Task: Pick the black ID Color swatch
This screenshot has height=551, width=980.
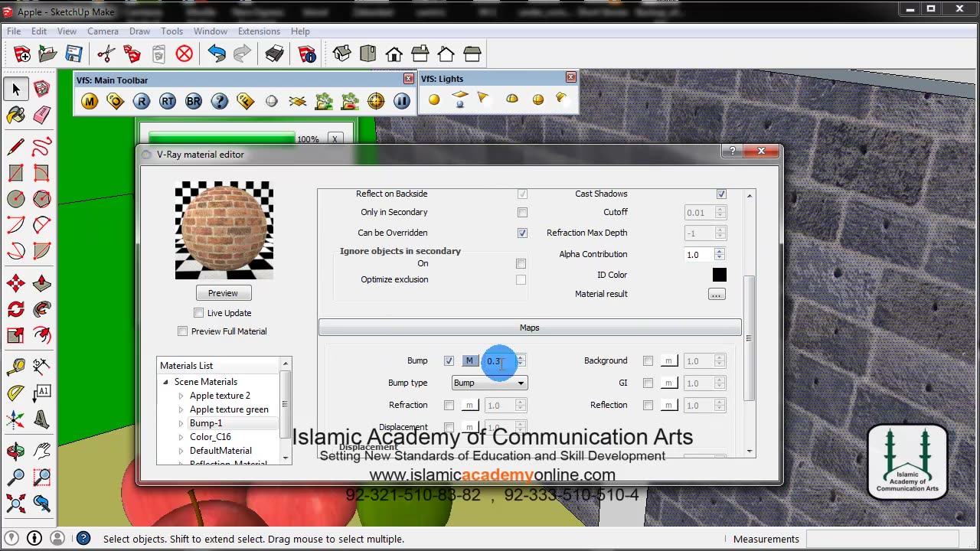Action: [719, 275]
